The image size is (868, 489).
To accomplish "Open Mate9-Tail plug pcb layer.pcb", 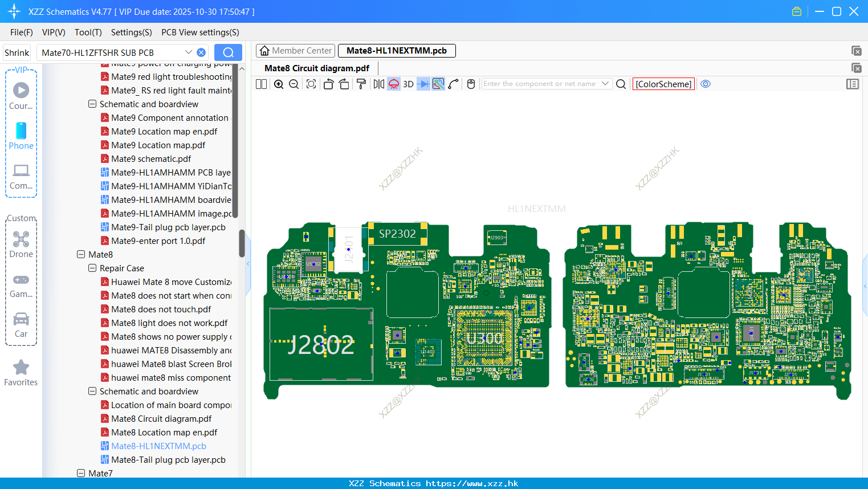I will pyautogui.click(x=168, y=227).
